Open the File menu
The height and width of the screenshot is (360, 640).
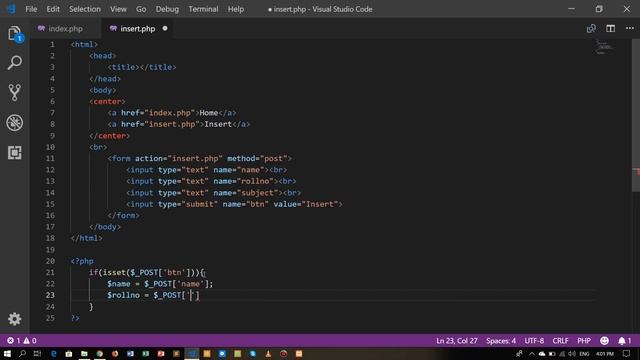(x=31, y=9)
